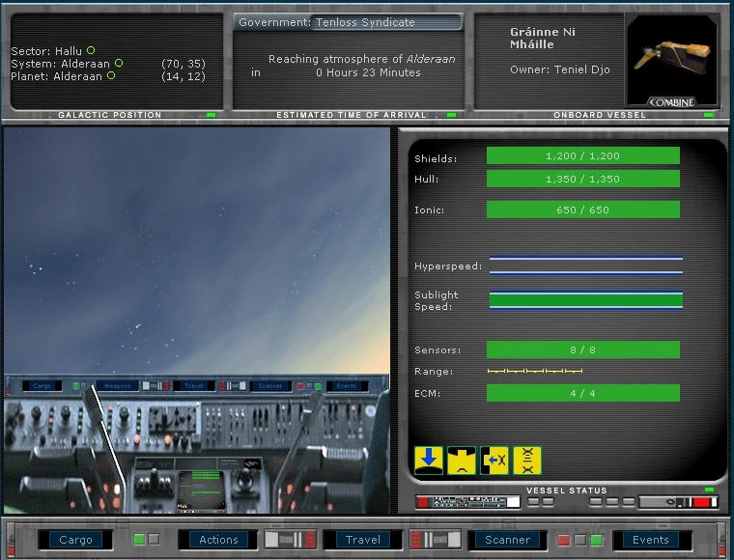Click the green light beside Vessel Status
This screenshot has width=734, height=560.
tap(710, 490)
